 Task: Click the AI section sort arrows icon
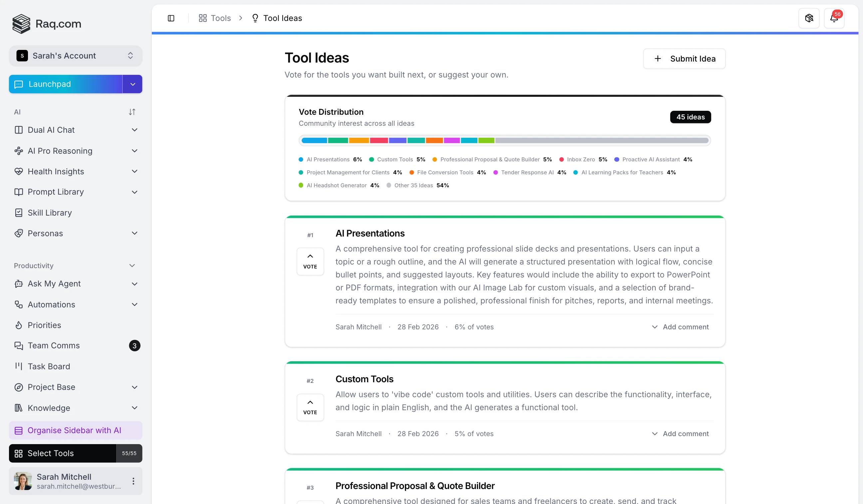132,112
